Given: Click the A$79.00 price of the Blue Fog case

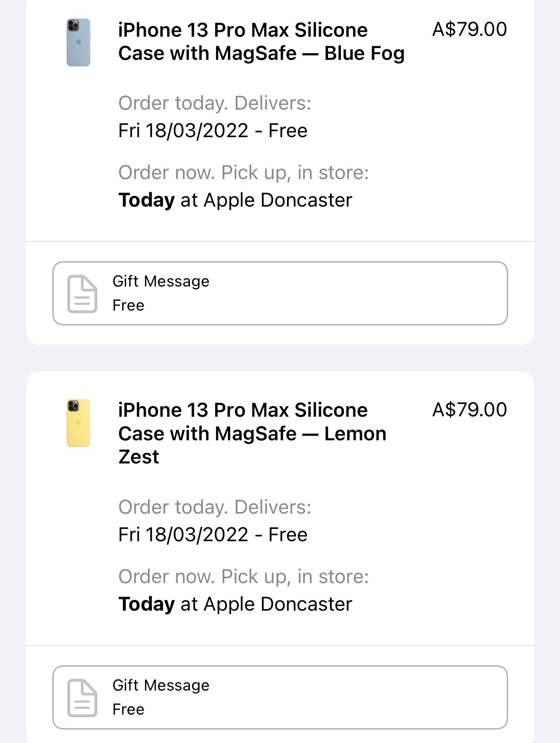Looking at the screenshot, I should pos(469,30).
